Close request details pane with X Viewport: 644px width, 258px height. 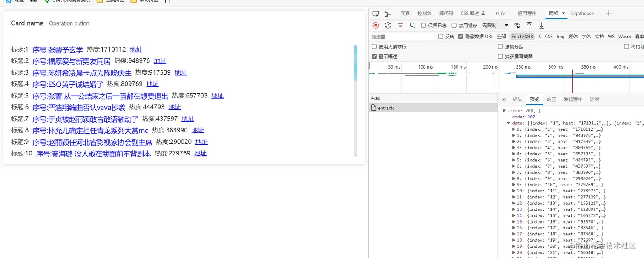tap(504, 100)
